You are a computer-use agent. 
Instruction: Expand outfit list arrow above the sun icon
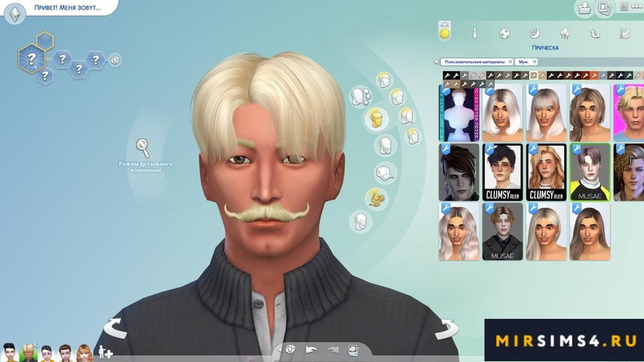pos(444,24)
